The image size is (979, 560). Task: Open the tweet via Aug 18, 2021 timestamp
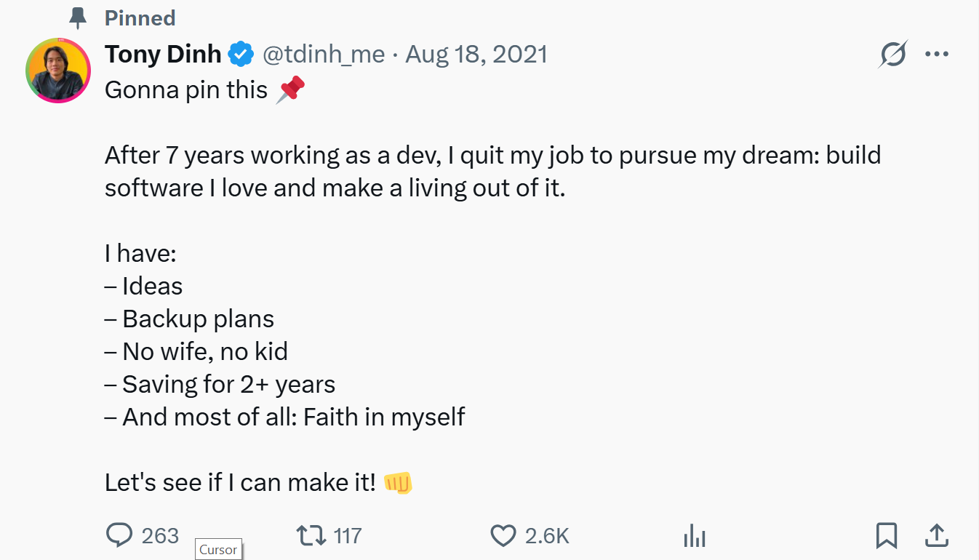coord(476,55)
